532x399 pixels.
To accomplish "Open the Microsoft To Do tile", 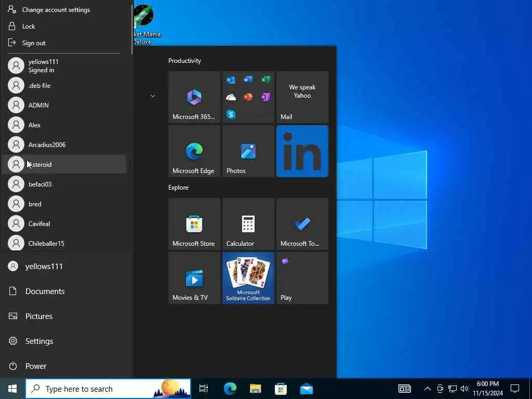I will 302,224.
